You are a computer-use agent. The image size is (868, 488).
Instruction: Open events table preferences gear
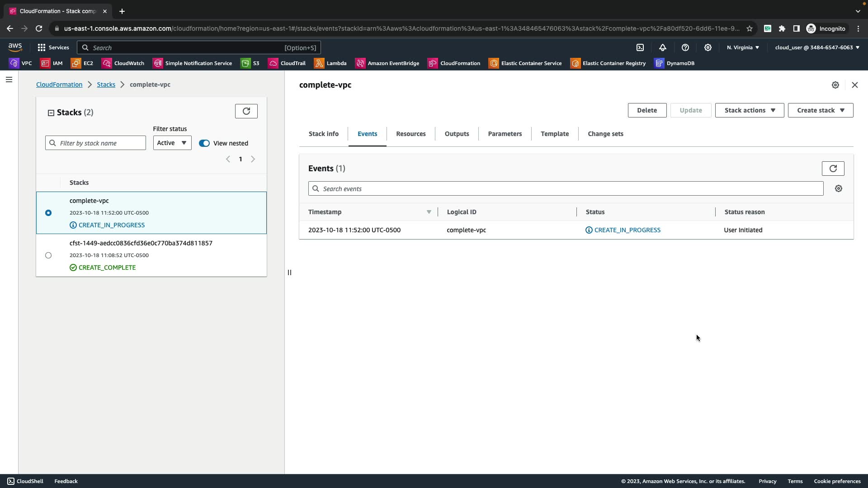839,189
